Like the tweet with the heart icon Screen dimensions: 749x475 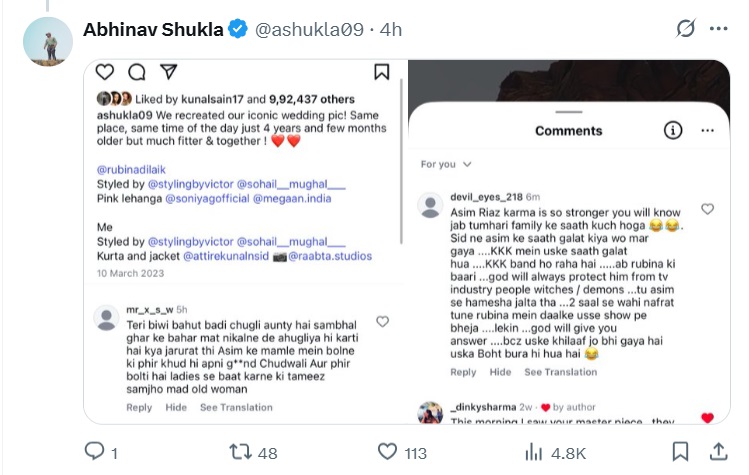pyautogui.click(x=386, y=452)
